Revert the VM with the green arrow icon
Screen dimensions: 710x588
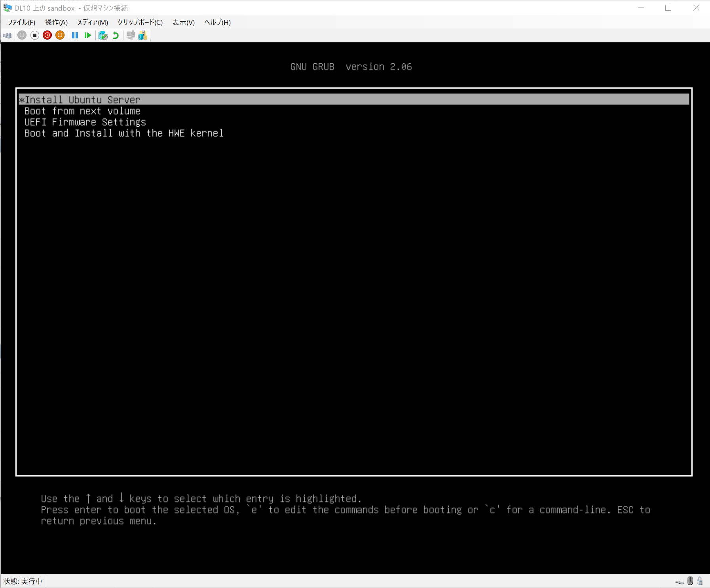pyautogui.click(x=116, y=35)
